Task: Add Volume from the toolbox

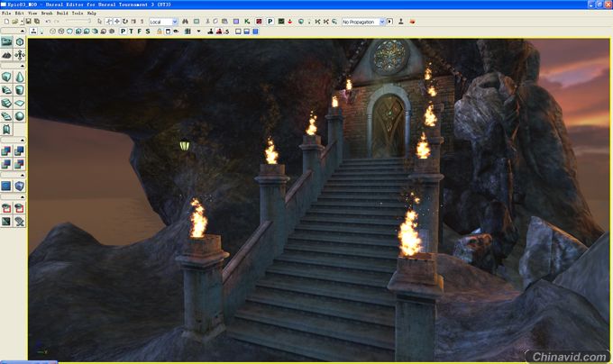Action: pos(20,186)
